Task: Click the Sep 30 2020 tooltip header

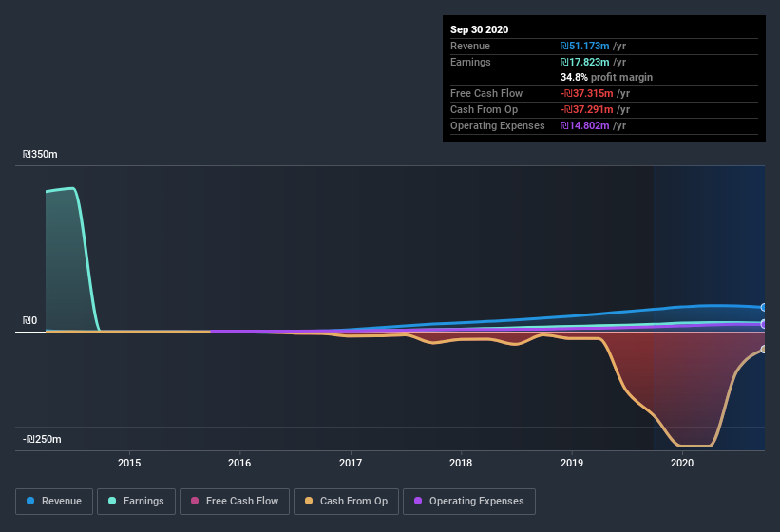Action: (480, 29)
